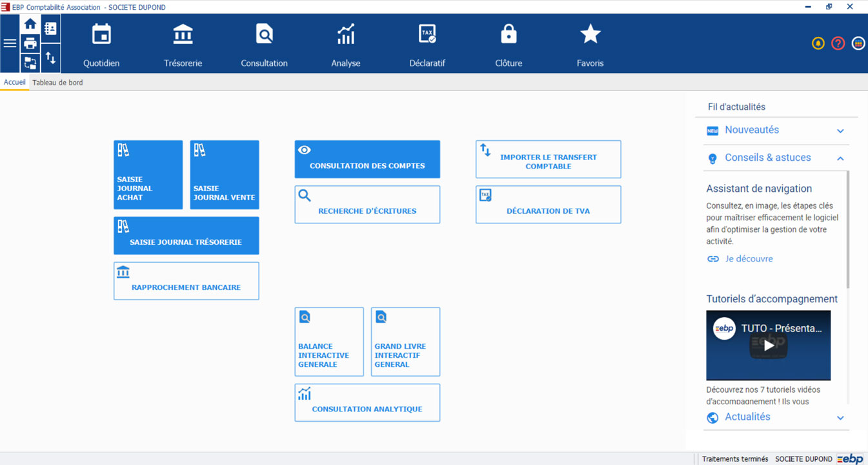Open Recherche d'Écritures tile

pos(367,205)
